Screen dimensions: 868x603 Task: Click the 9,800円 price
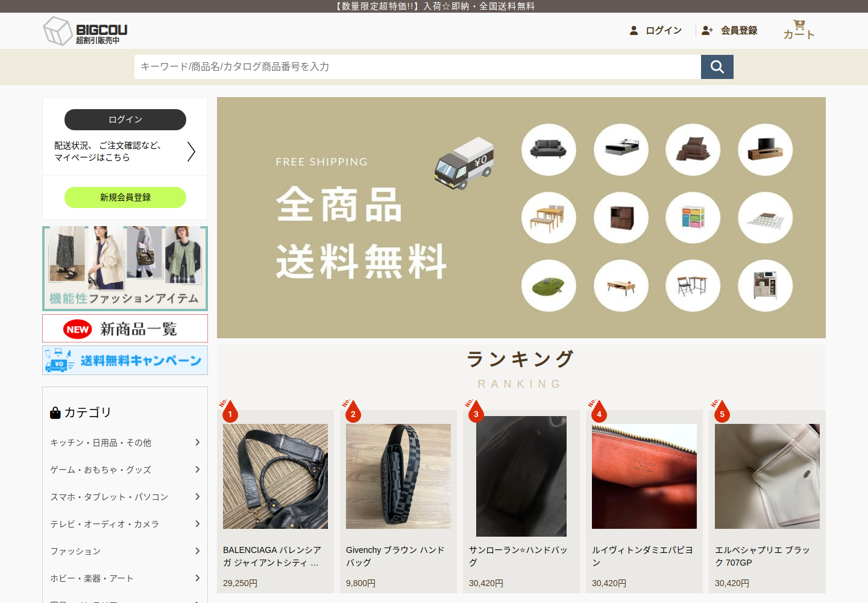(x=360, y=583)
